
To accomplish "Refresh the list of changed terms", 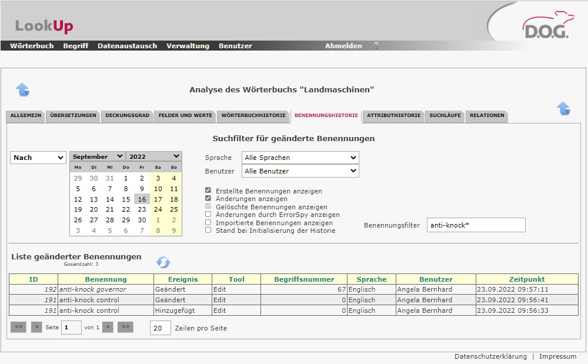I will [163, 262].
